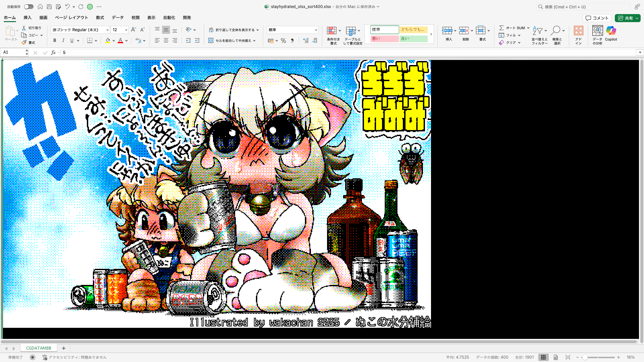Image resolution: width=644 pixels, height=362 pixels.
Task: Open the ホーム ribbon tab
Action: point(10,18)
